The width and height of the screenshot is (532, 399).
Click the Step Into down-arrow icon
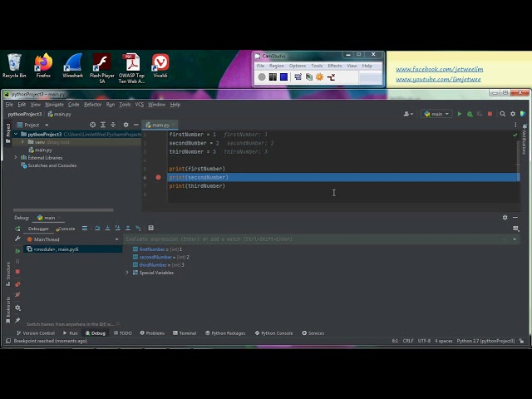[x=107, y=229]
